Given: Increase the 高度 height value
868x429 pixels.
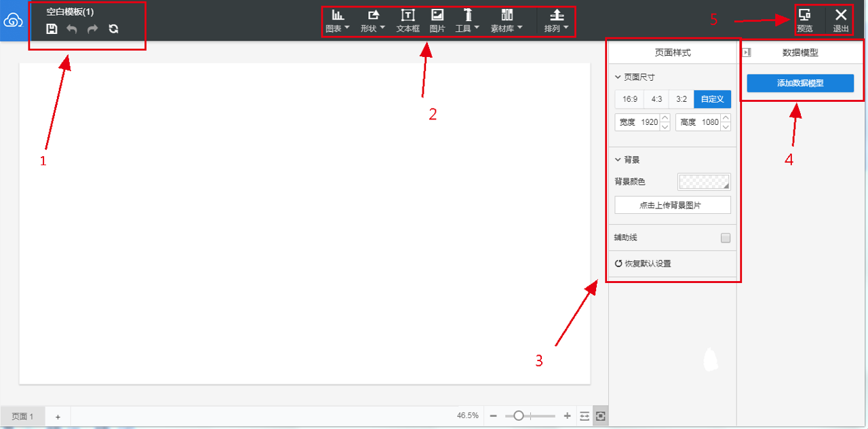Looking at the screenshot, I should (726, 118).
